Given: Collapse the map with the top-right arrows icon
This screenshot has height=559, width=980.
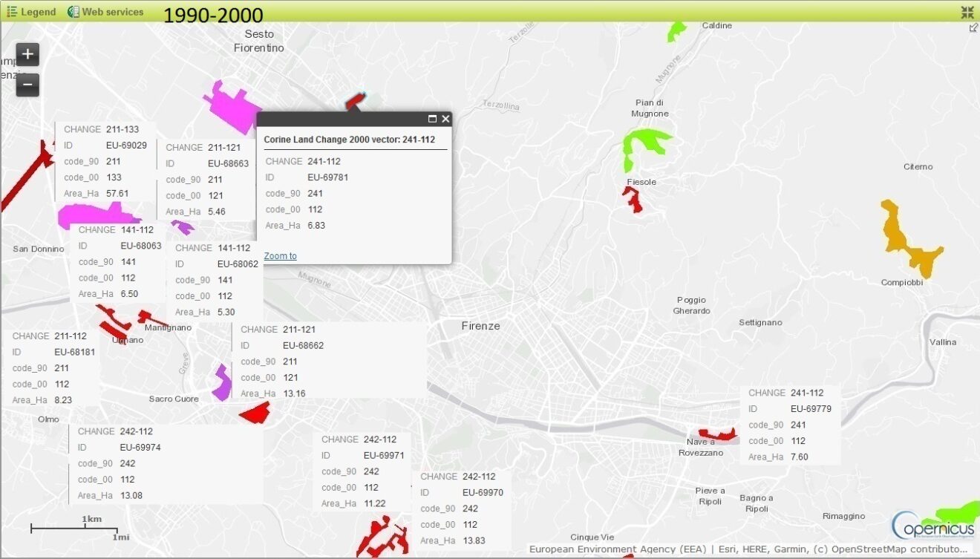Looking at the screenshot, I should tap(967, 12).
